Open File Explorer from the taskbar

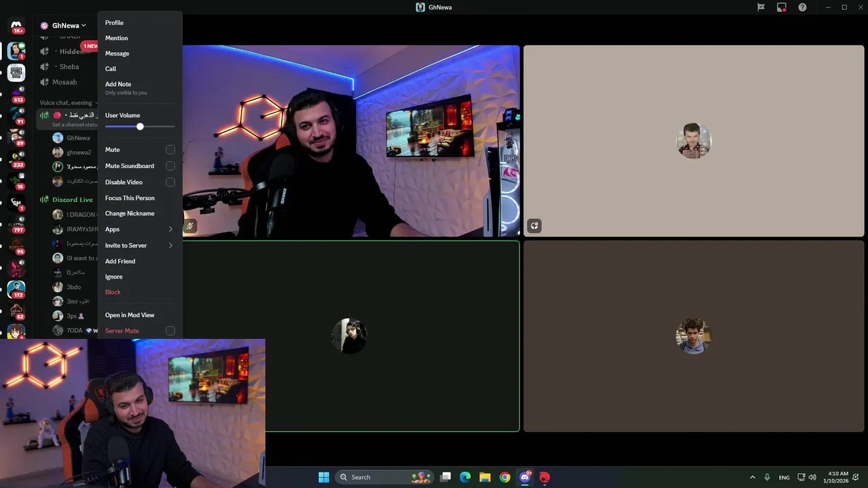485,477
